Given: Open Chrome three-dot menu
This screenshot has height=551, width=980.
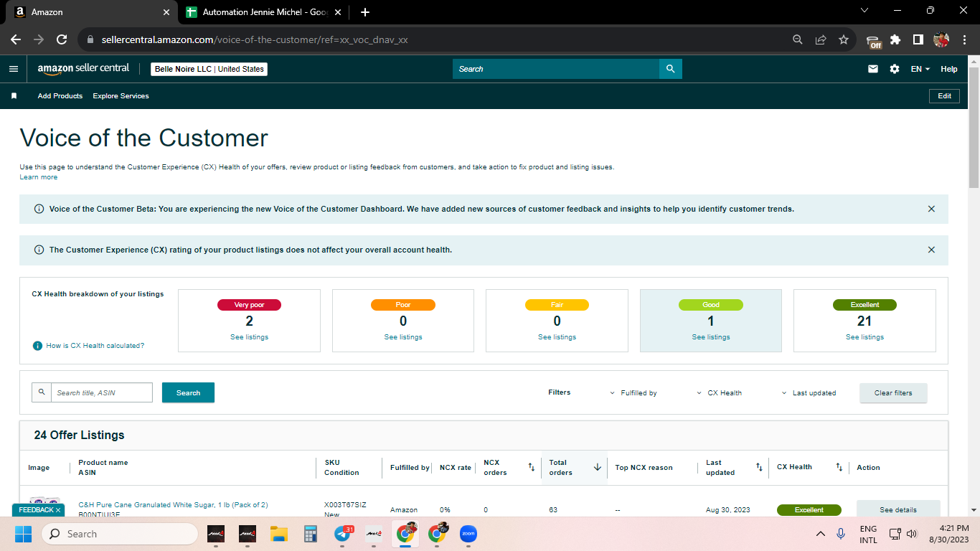Looking at the screenshot, I should [964, 39].
